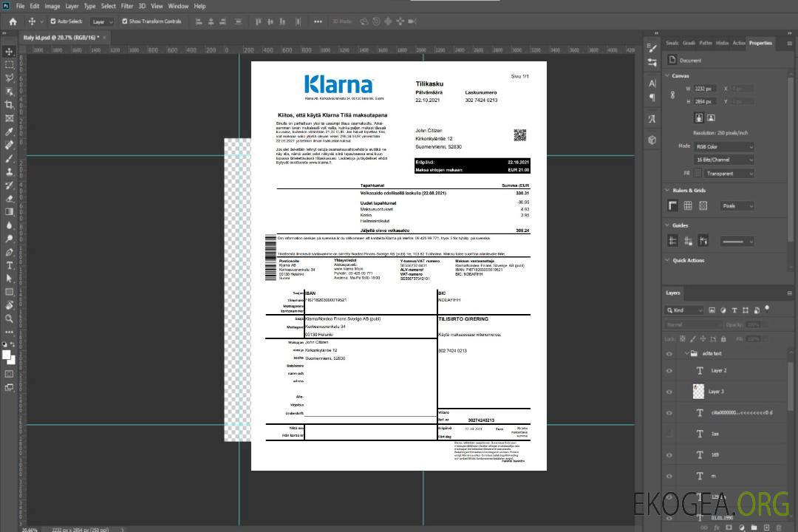Open the Layers panel options menu
The image size is (798, 532).
pyautogui.click(x=789, y=293)
